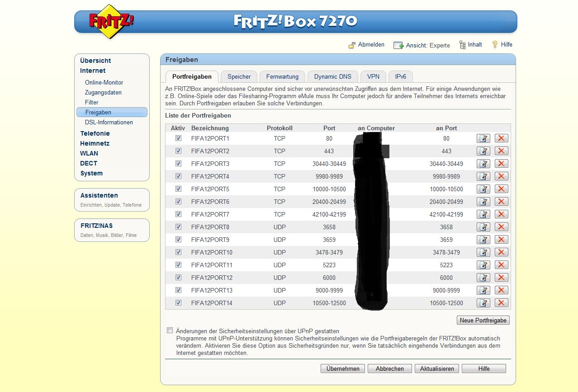Click the Neue Portfreigabe button
The width and height of the screenshot is (578, 392).
pyautogui.click(x=483, y=320)
